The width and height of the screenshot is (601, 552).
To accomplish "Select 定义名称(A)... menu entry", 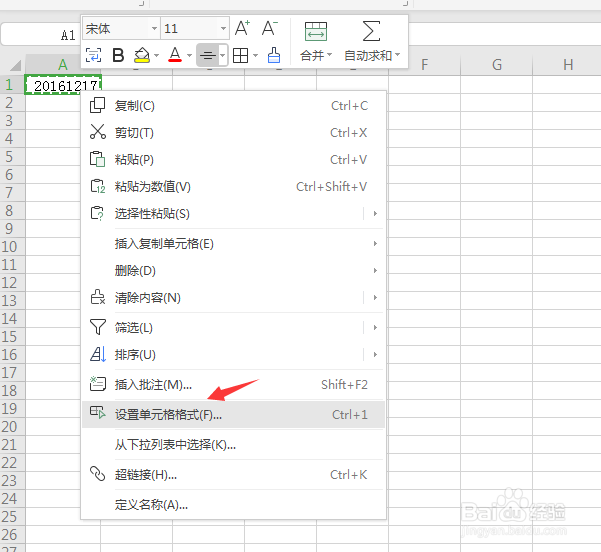I will tap(233, 504).
